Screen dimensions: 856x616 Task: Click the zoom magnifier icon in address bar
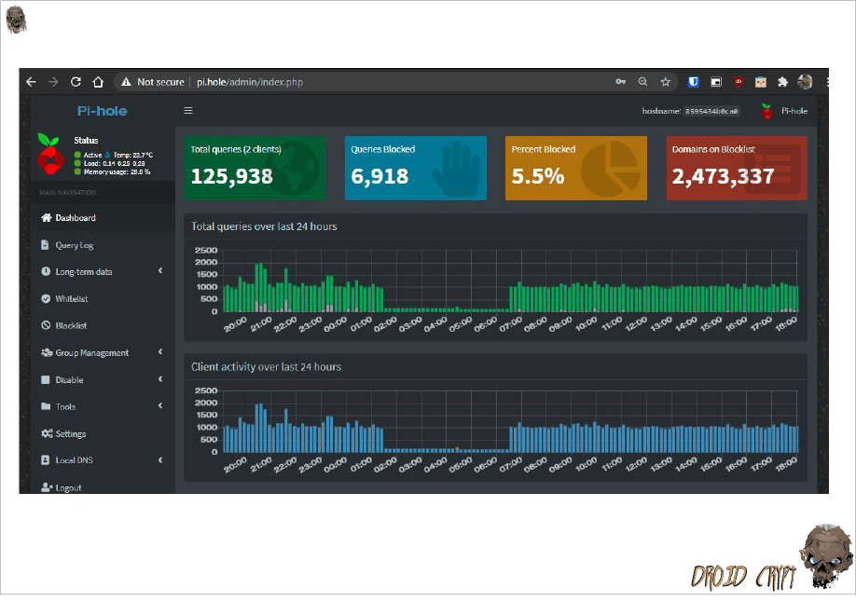[x=642, y=82]
